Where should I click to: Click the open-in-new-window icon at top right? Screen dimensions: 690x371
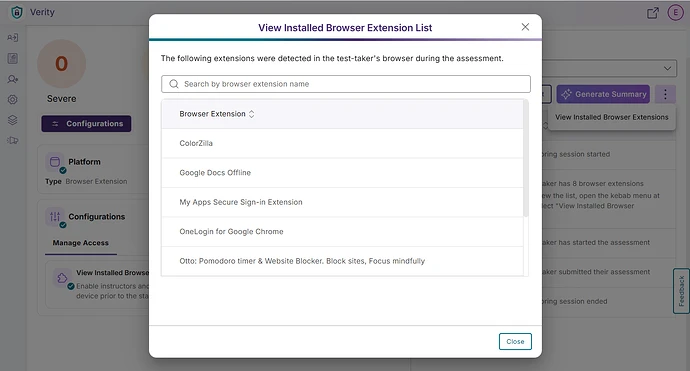tap(653, 13)
